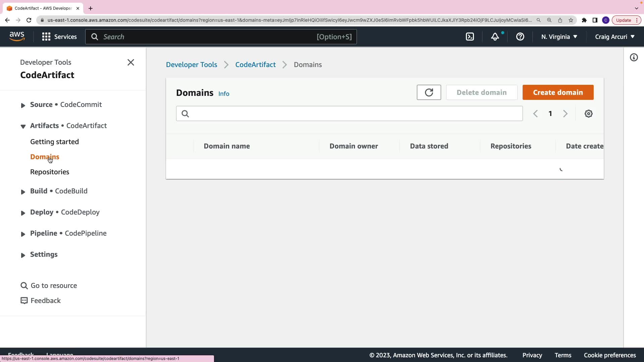Screen dimensions: 644x362
Task: Expand Source CodeCommit section
Action: pyautogui.click(x=23, y=105)
